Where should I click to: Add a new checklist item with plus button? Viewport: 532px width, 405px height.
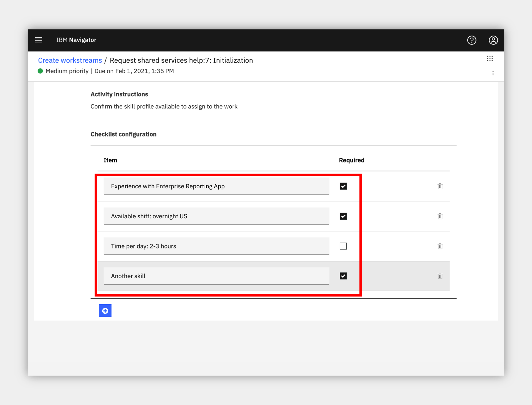[x=105, y=311]
